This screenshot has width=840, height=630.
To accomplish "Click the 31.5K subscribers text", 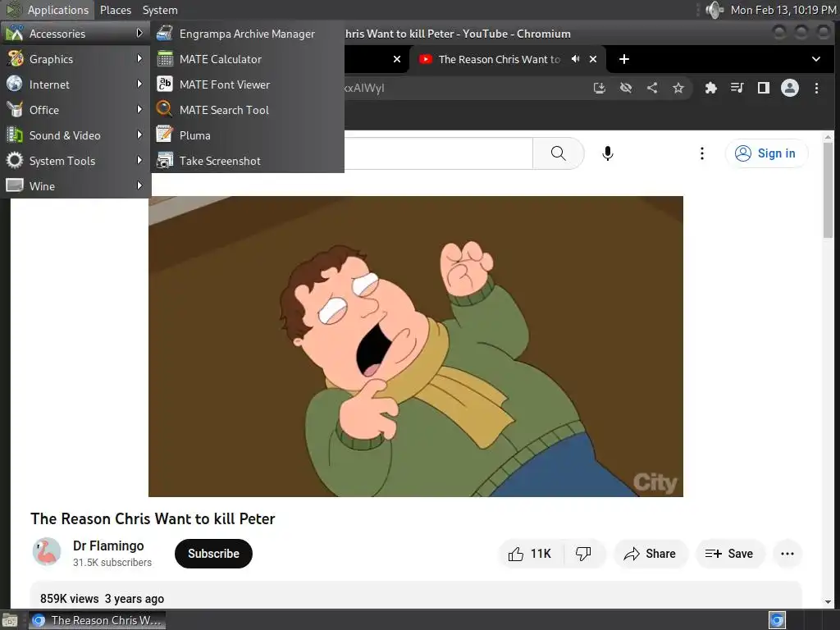I will 112,563.
